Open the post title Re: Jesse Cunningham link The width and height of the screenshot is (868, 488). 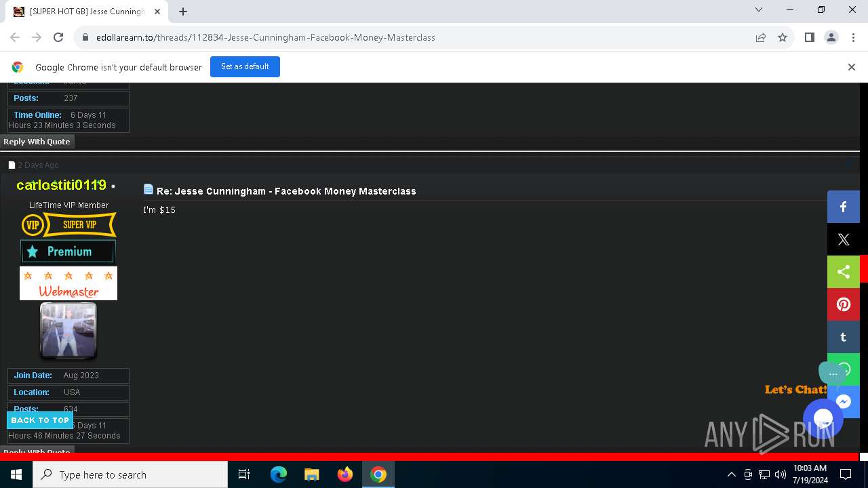[286, 191]
